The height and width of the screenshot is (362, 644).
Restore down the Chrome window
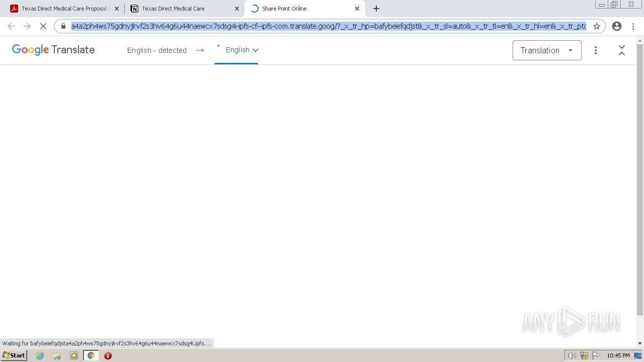point(614,5)
